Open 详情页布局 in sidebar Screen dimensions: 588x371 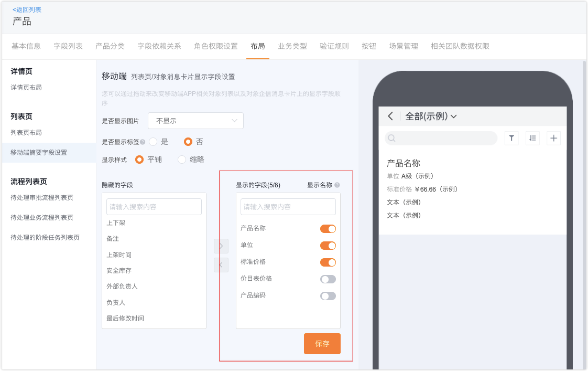point(26,88)
